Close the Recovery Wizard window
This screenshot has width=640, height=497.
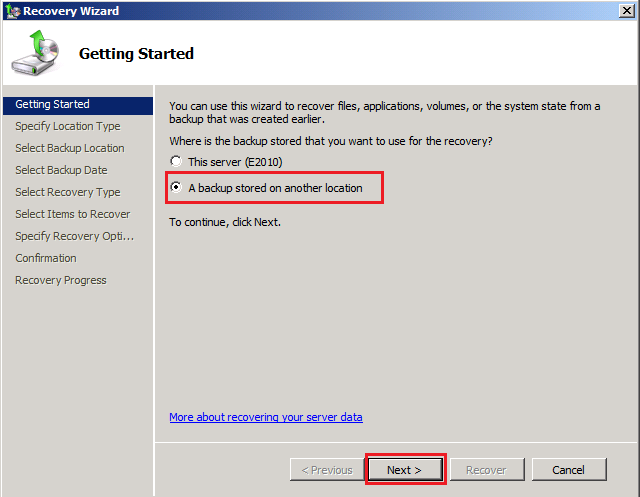(626, 11)
